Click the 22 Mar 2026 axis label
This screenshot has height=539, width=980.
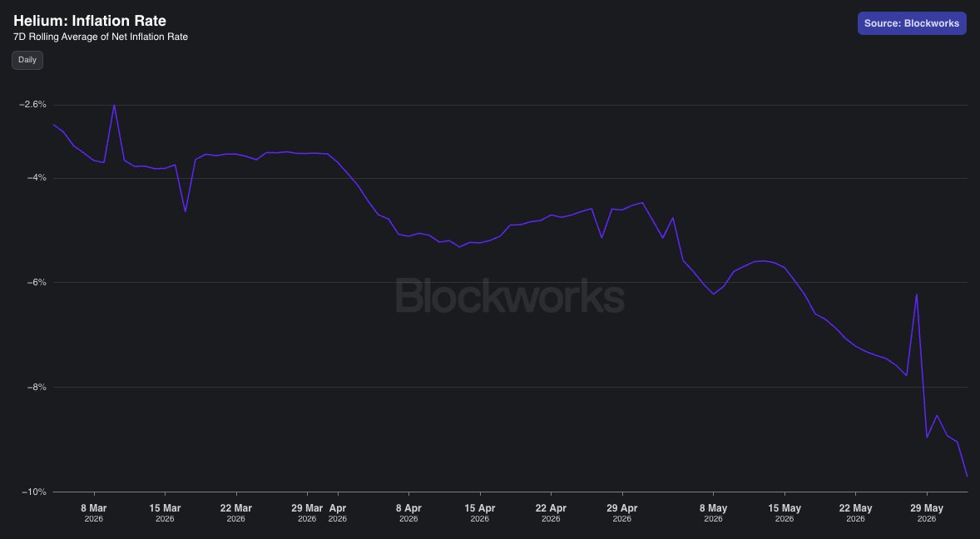tap(236, 513)
